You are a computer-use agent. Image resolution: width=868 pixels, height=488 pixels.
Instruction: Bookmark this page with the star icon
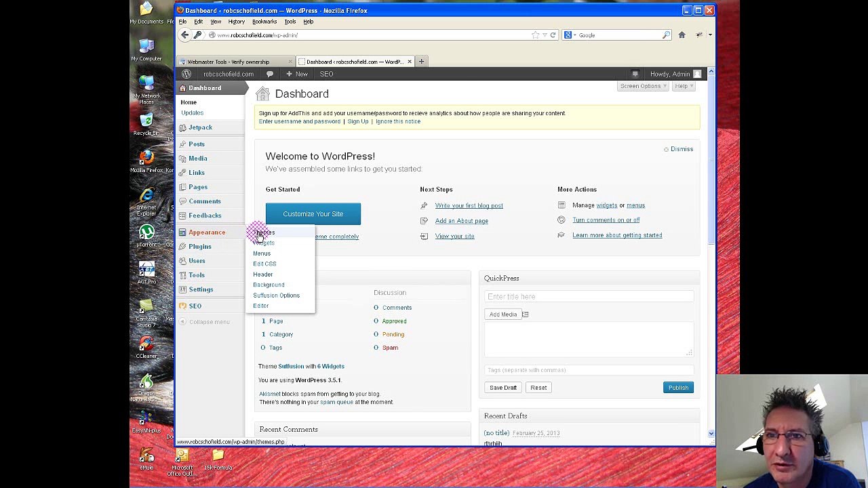pyautogui.click(x=535, y=35)
